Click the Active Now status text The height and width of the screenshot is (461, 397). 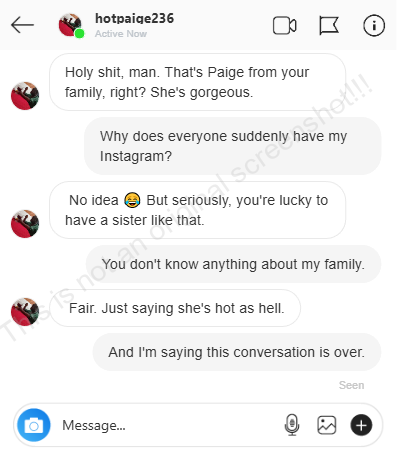121,34
